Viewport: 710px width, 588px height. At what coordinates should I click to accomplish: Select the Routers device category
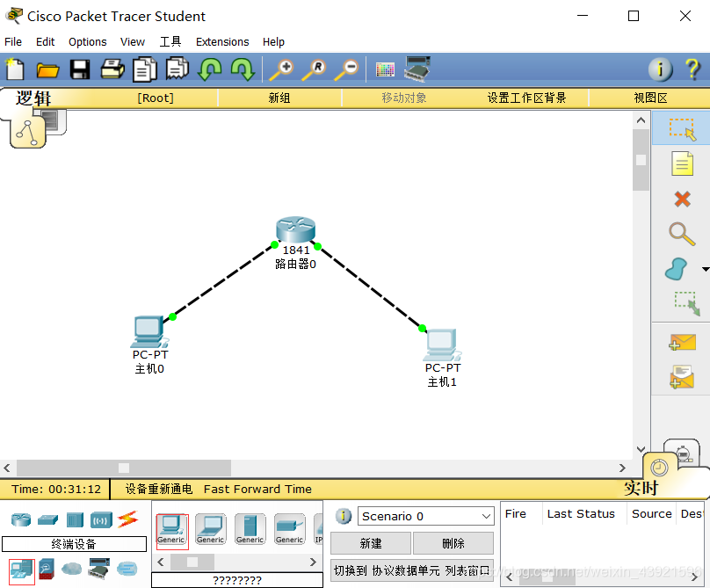click(x=21, y=519)
